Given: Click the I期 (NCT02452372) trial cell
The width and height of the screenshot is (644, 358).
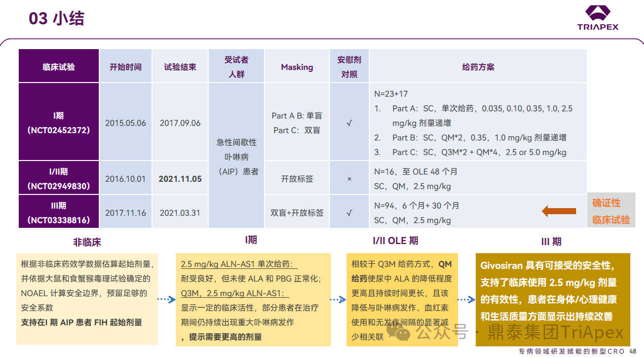Looking at the screenshot, I should tap(59, 123).
